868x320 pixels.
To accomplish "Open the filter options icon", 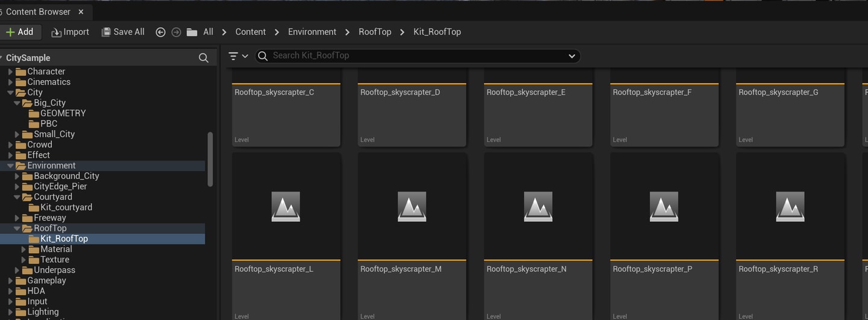I will (x=239, y=55).
